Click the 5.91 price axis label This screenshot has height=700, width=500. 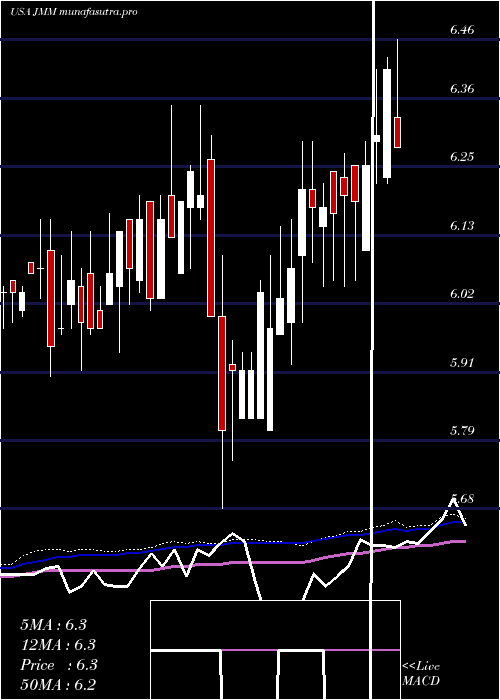point(462,362)
